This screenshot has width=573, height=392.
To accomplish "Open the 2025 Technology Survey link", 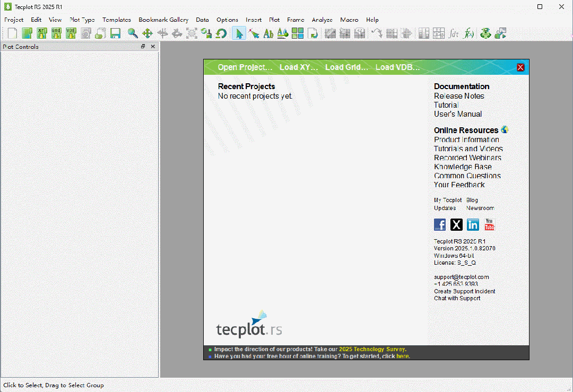I will 372,349.
